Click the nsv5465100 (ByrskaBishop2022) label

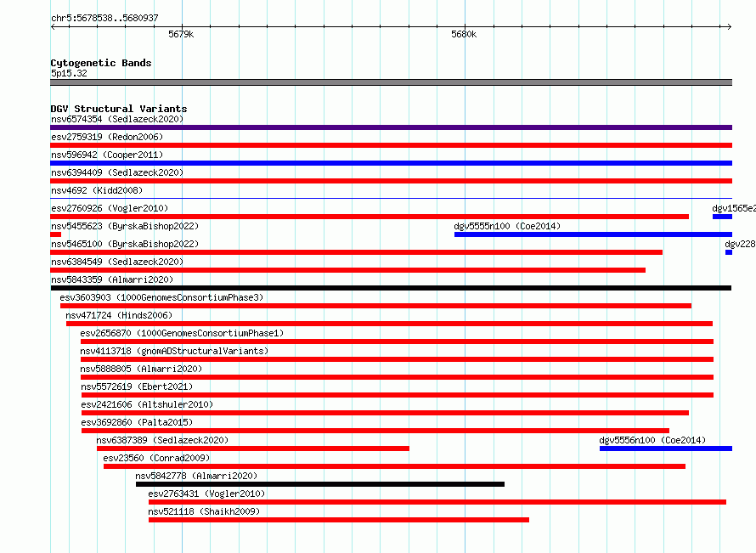pyautogui.click(x=125, y=244)
